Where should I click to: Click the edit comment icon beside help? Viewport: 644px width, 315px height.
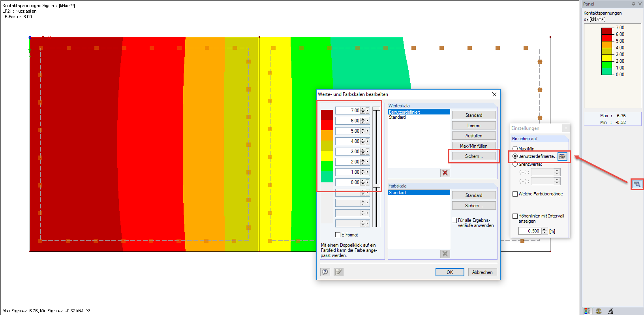(338, 272)
